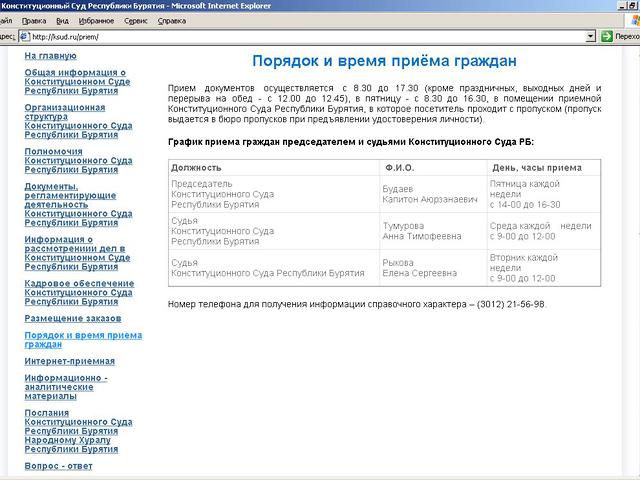Open Полномочия Конституционного Суда link
Screen dimensions: 640x480
click(x=78, y=160)
